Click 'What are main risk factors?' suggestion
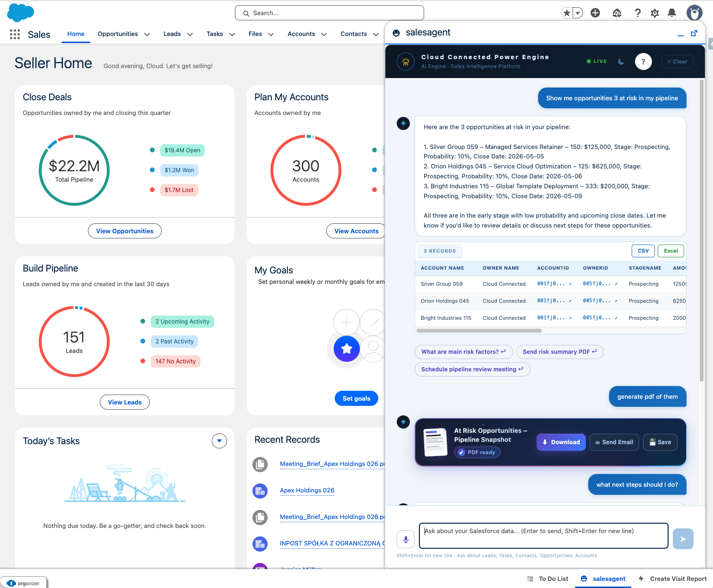 pos(463,351)
